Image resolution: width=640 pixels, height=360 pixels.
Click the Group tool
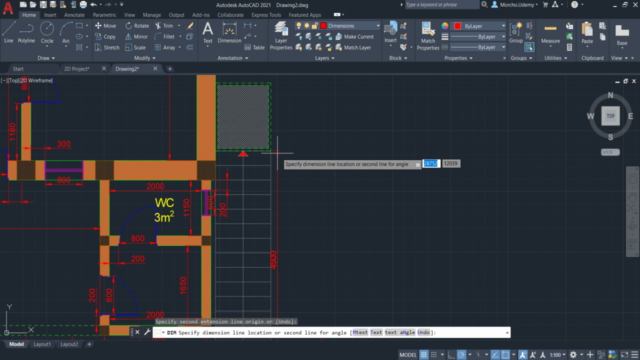pos(516,33)
